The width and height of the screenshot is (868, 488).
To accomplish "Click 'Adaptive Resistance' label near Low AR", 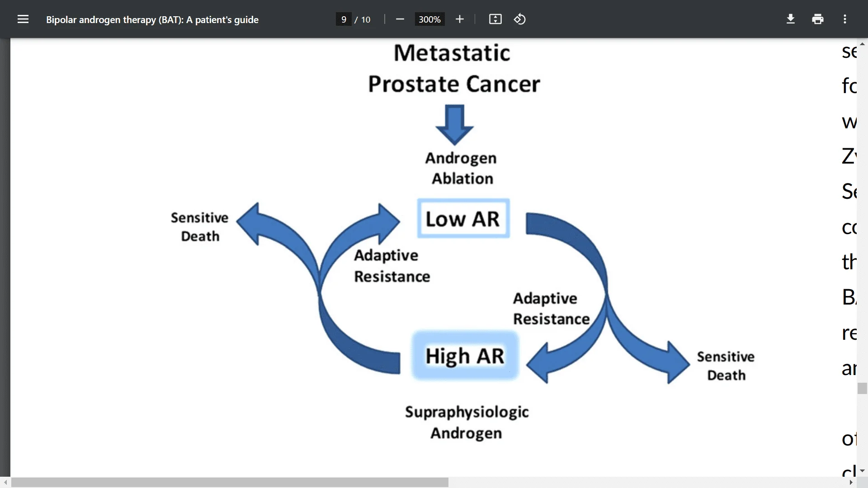I will 392,266.
